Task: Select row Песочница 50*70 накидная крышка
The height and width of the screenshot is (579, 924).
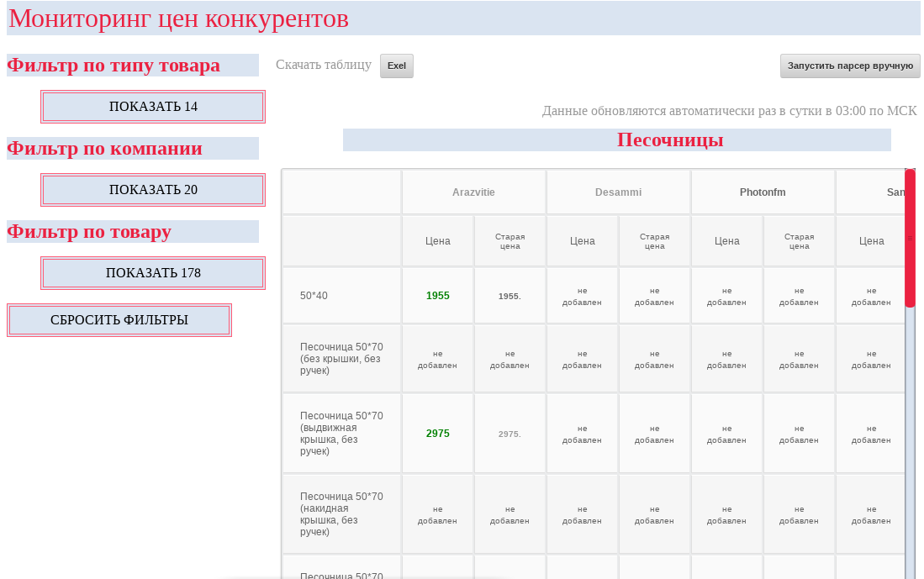Action: click(x=341, y=514)
